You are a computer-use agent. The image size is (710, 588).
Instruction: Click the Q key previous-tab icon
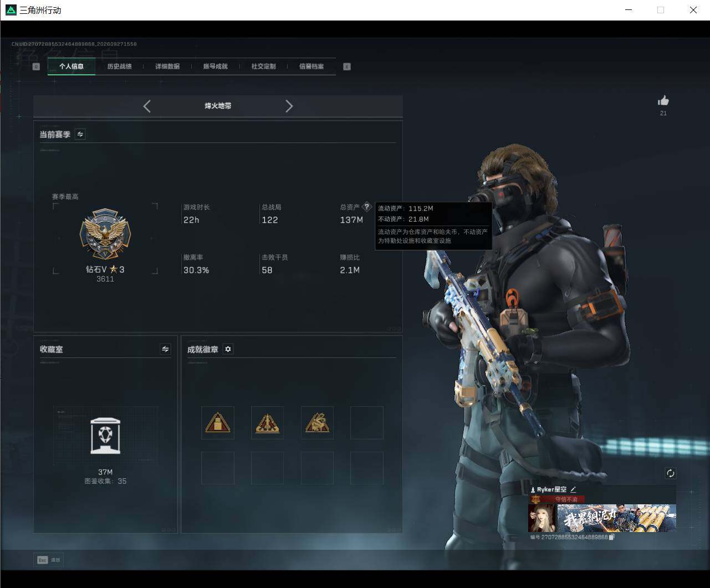[37, 67]
